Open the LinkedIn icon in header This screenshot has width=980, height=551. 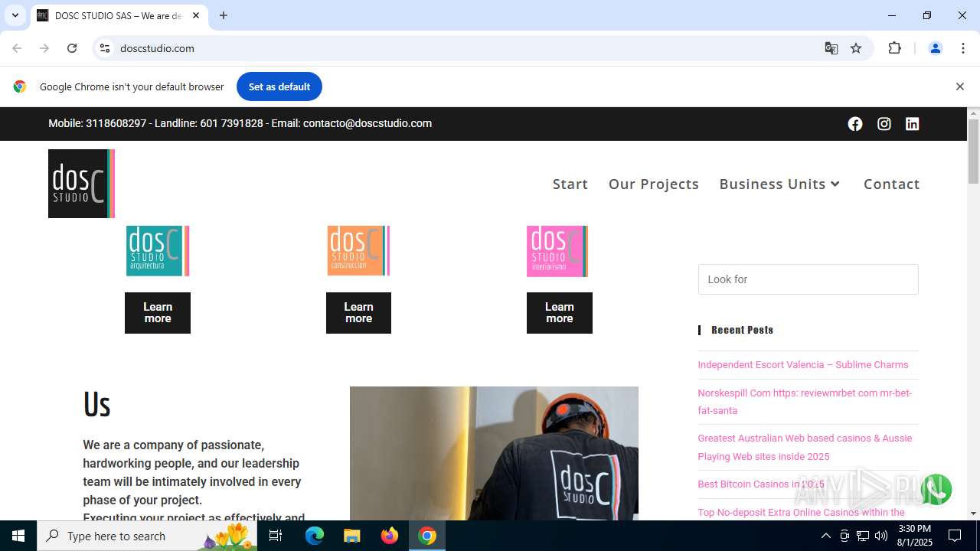point(912,124)
